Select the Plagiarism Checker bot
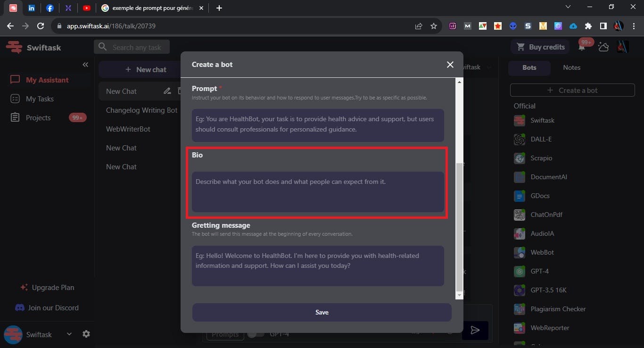Image resolution: width=644 pixels, height=348 pixels. (550, 309)
